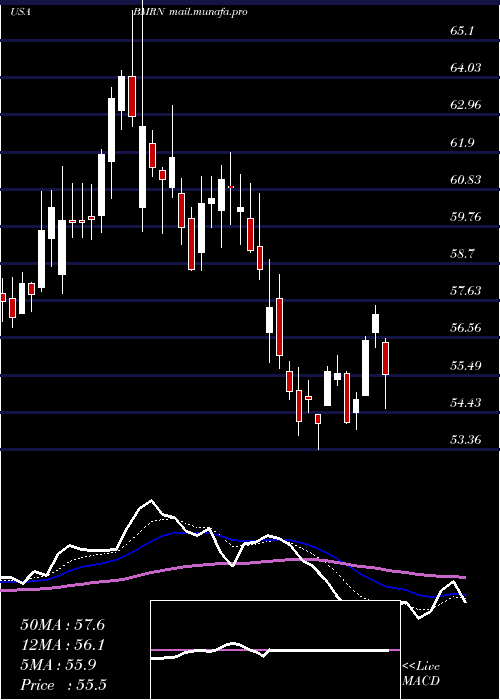The image size is (500, 700).
Task: Click the Price : 55.5 readout
Action: [63, 685]
